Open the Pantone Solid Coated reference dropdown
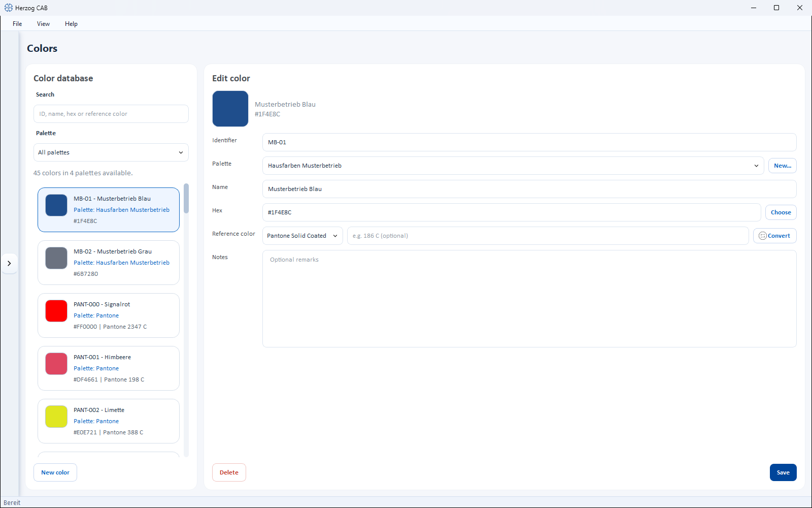This screenshot has width=812, height=508. coord(302,236)
